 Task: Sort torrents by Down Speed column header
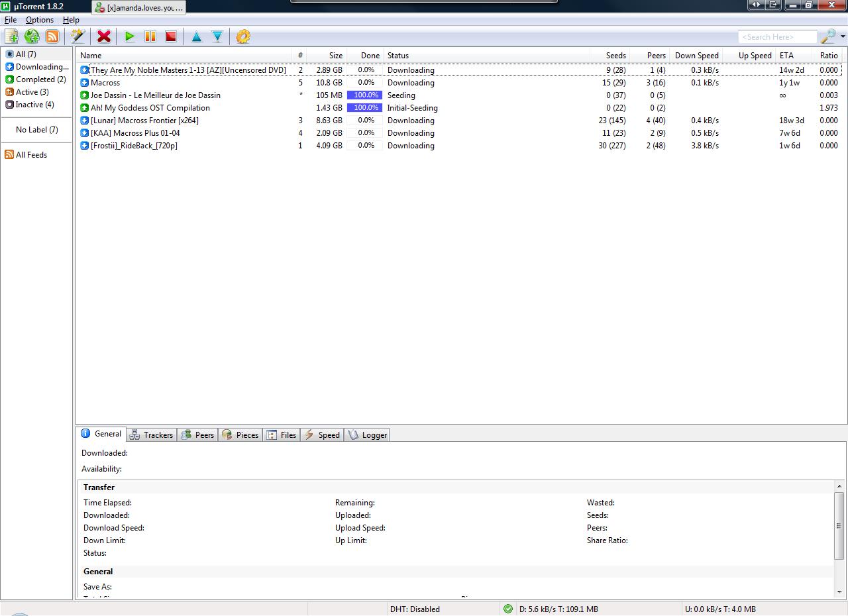click(x=696, y=56)
